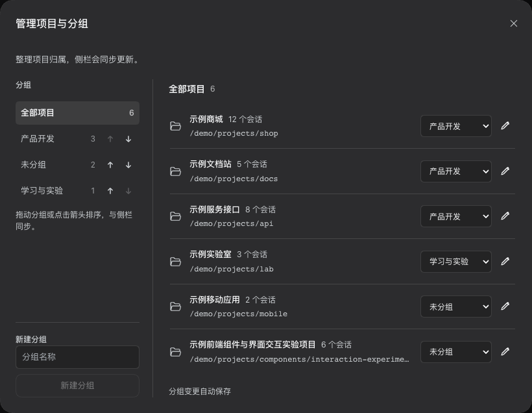
Task: Open group dropdown for 示例前端组件与界面交互实验项目
Action: click(x=456, y=352)
